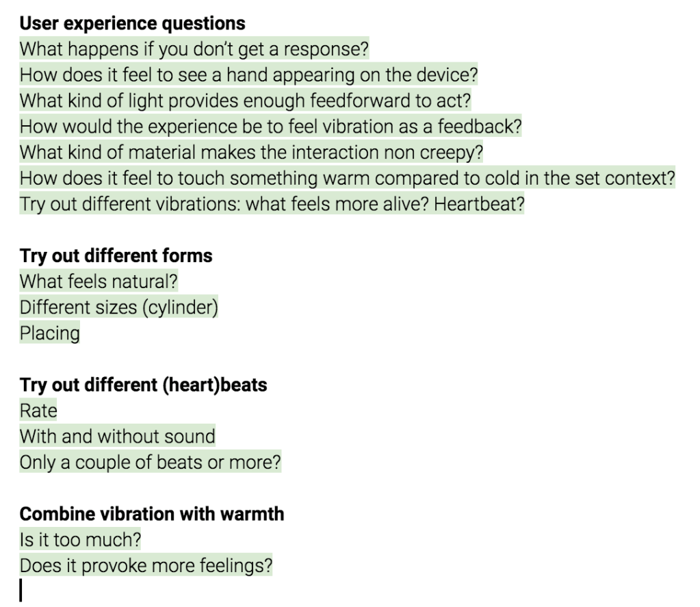Click the line "What happens if you don't get a response?"

pos(194,49)
